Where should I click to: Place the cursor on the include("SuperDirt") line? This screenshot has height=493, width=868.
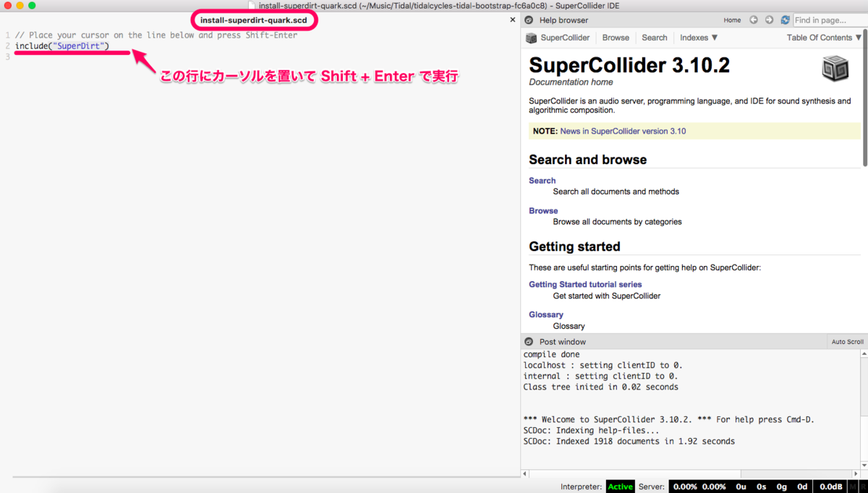[x=62, y=46]
